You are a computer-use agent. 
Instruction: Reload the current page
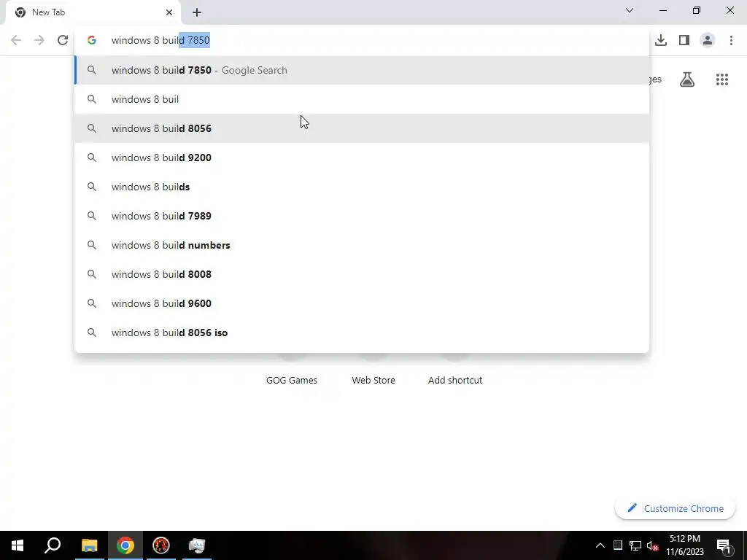tap(63, 40)
